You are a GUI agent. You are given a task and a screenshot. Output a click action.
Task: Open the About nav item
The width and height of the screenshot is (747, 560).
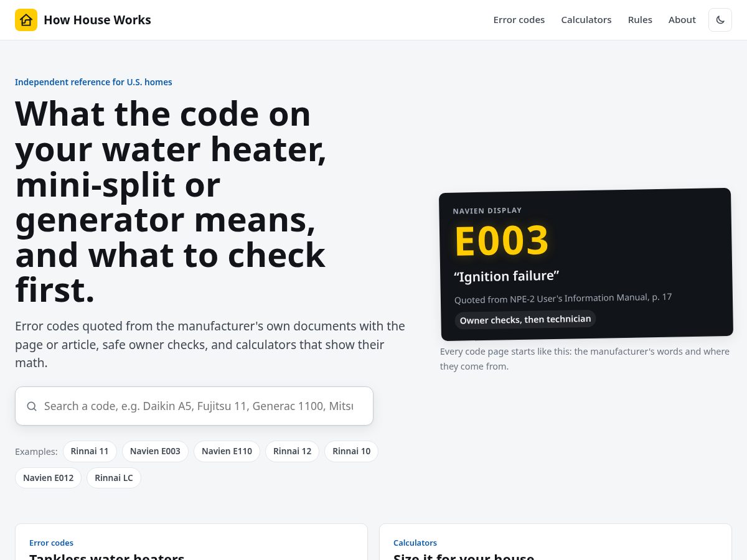tap(682, 20)
